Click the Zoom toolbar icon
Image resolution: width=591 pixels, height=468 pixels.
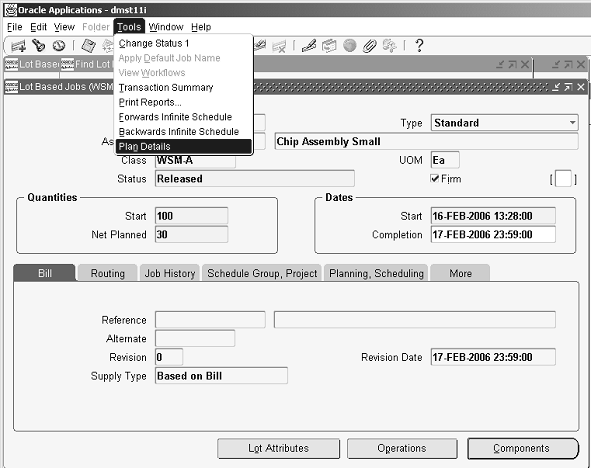[329, 46]
